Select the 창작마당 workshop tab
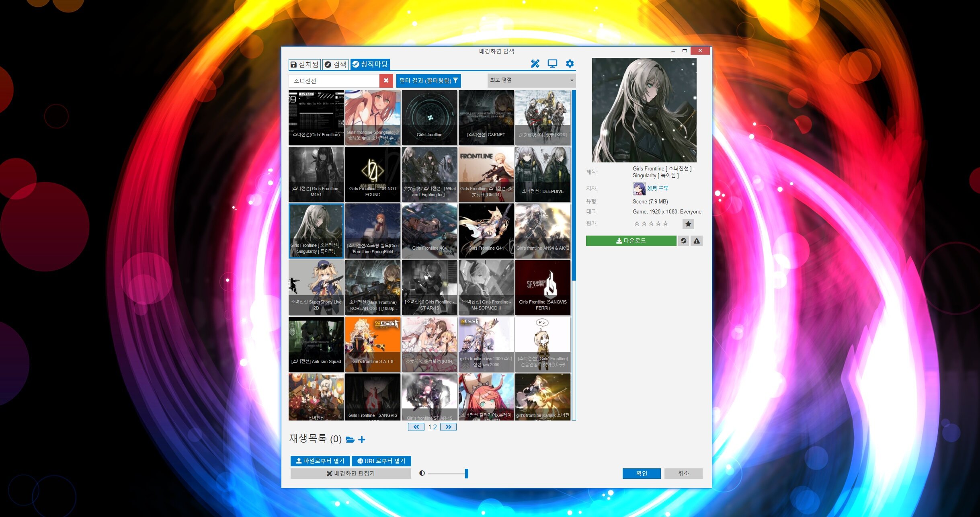The image size is (980, 517). [370, 64]
